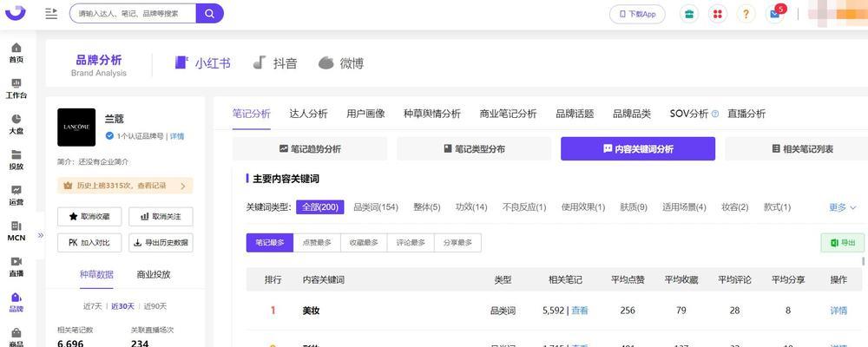This screenshot has height=347, width=868.
Task: Click 取消关注 button
Action: [x=161, y=217]
